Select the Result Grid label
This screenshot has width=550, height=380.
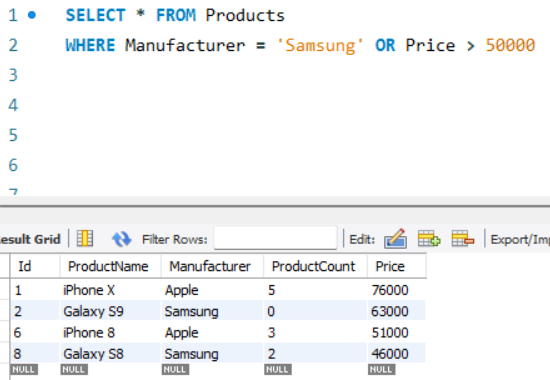click(30, 239)
